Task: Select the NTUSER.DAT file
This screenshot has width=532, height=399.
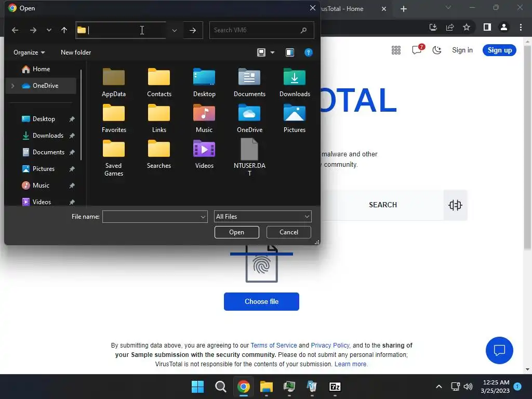Action: click(x=249, y=158)
